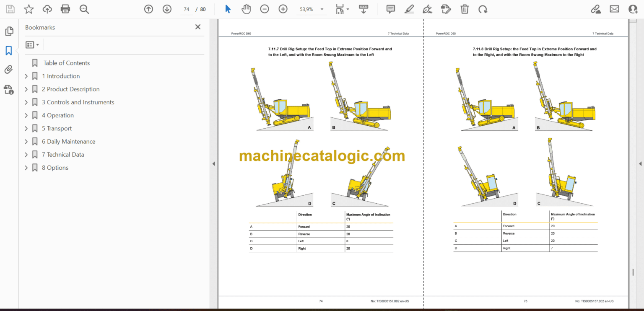This screenshot has width=644, height=311.
Task: Close the Bookmarks panel
Action: coord(198,27)
